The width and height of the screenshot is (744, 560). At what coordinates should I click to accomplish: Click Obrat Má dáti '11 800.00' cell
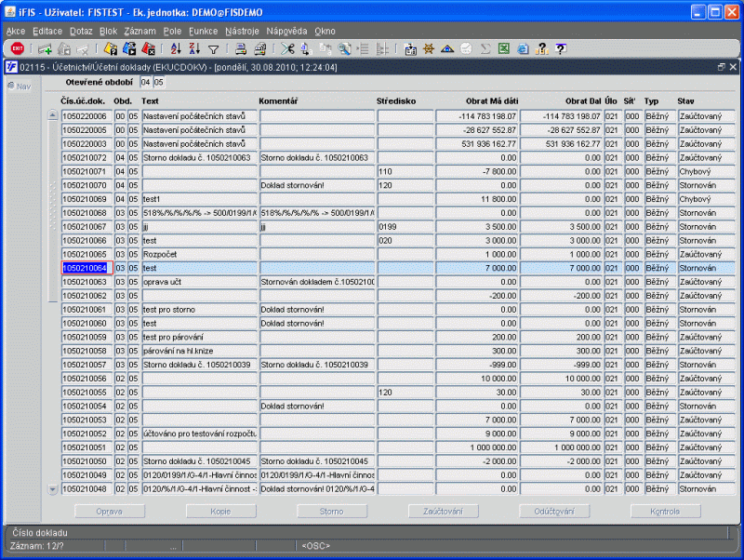pyautogui.click(x=477, y=199)
